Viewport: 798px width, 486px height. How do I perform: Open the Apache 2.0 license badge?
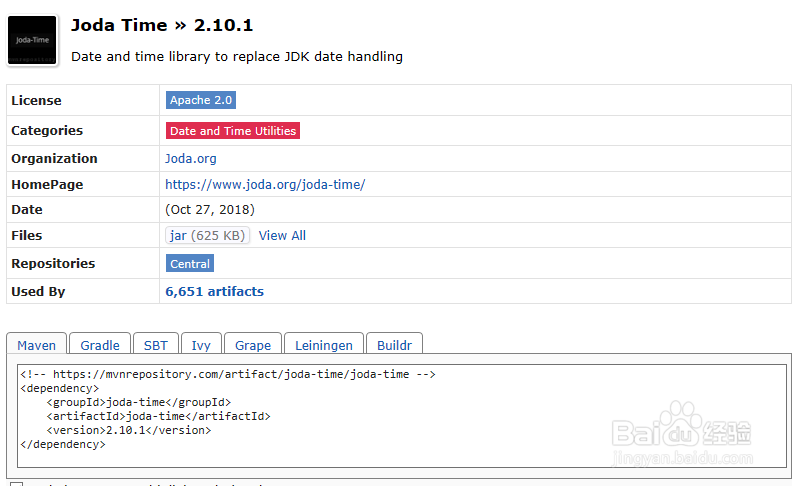coord(201,100)
